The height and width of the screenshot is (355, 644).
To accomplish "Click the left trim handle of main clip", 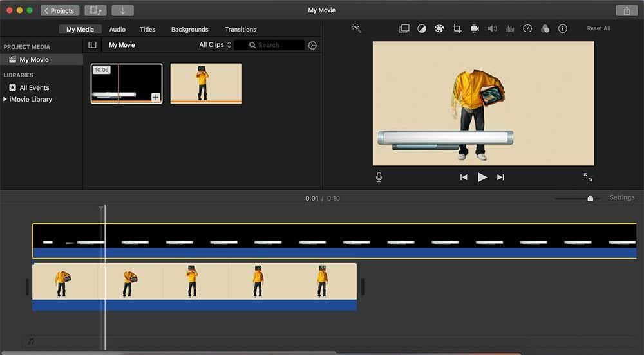I will [27, 287].
